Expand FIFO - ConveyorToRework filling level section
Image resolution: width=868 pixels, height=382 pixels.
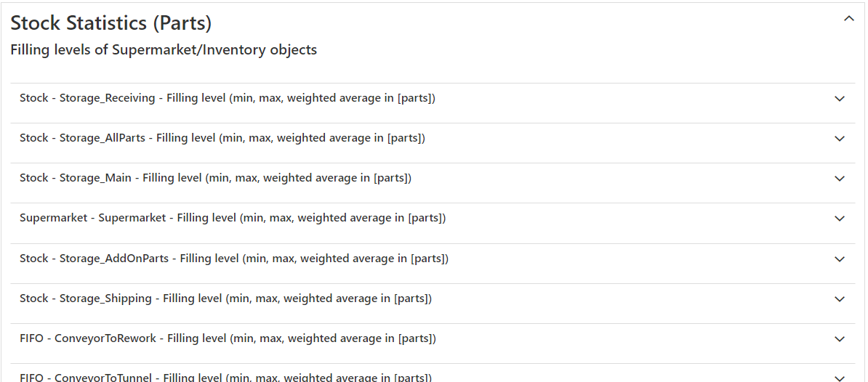pos(228,338)
